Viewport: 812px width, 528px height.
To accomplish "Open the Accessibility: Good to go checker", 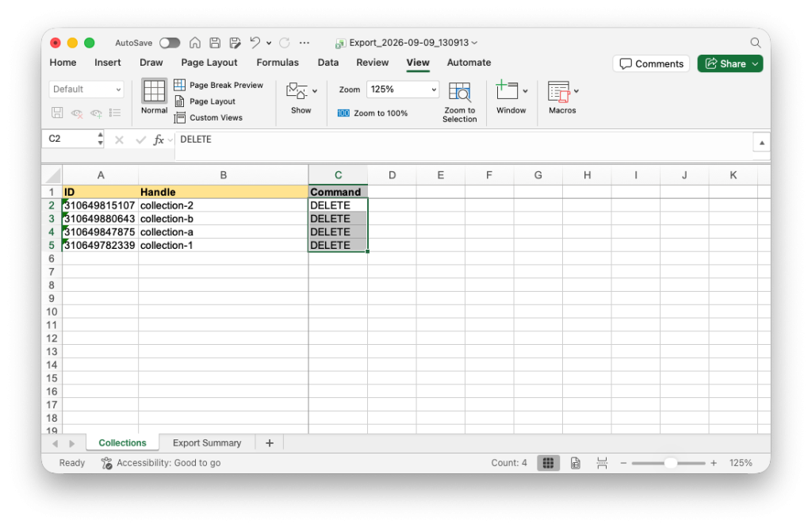I will (161, 463).
